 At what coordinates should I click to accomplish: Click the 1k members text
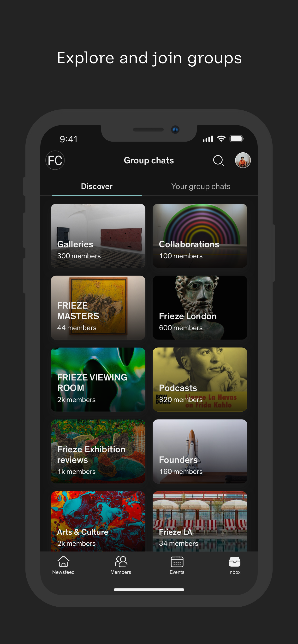(76, 471)
